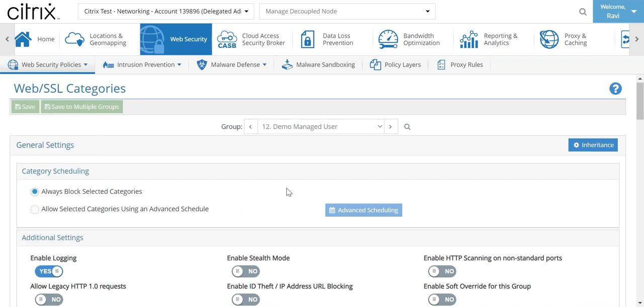This screenshot has height=307, width=644.
Task: Click the search magnifier in top header
Action: point(583,12)
